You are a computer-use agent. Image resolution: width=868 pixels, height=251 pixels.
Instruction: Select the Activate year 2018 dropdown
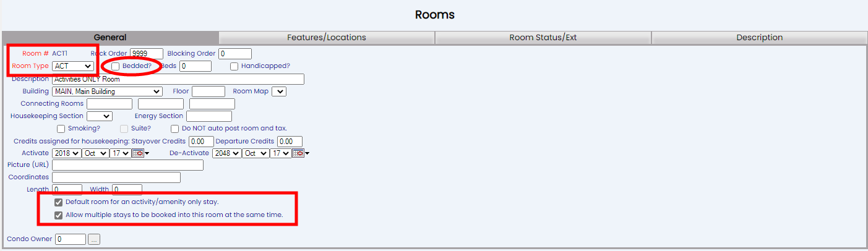point(67,153)
